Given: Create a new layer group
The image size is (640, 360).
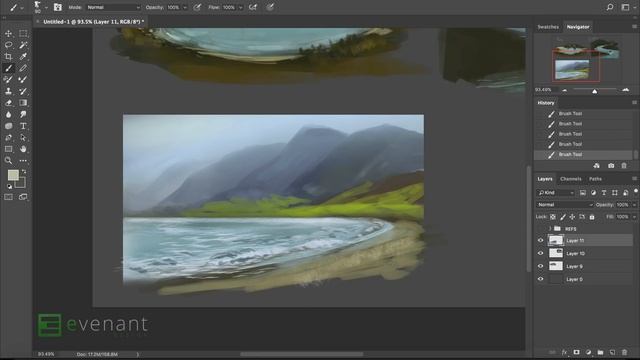Looking at the screenshot, I should [600, 352].
